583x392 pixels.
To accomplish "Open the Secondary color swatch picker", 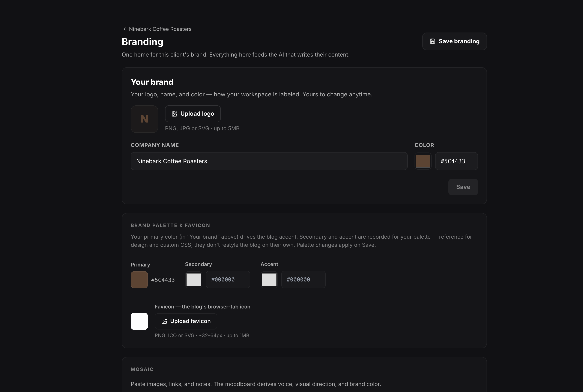I will 194,280.
